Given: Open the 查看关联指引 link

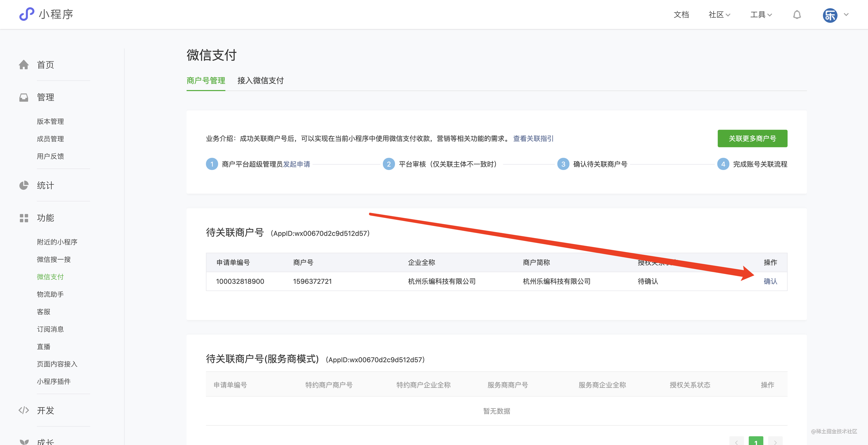Looking at the screenshot, I should click(x=533, y=138).
